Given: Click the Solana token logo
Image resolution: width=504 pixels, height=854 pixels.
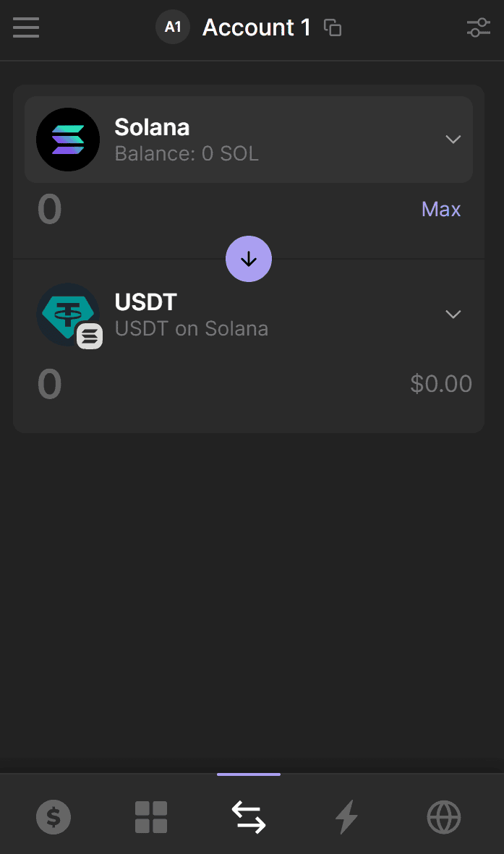Looking at the screenshot, I should (68, 140).
